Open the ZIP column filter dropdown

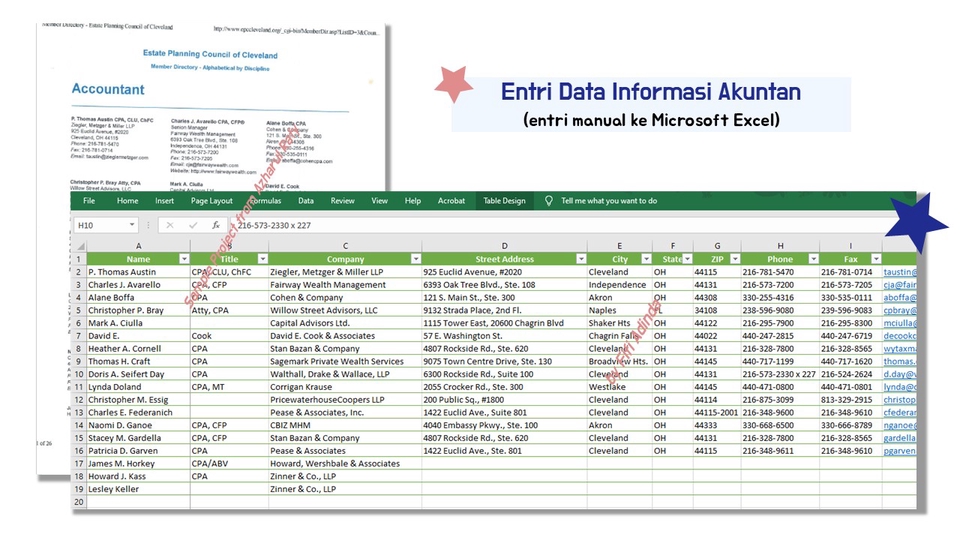[735, 259]
